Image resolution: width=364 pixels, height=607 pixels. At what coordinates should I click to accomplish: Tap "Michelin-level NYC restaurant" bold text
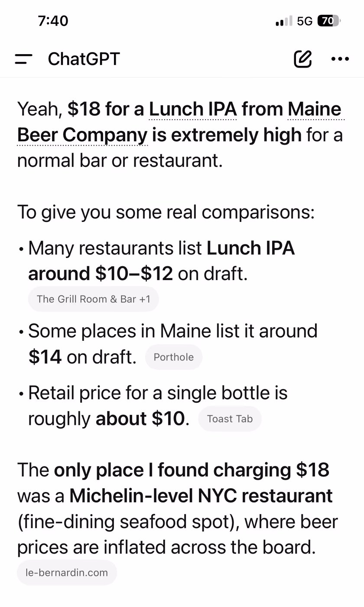tap(201, 496)
